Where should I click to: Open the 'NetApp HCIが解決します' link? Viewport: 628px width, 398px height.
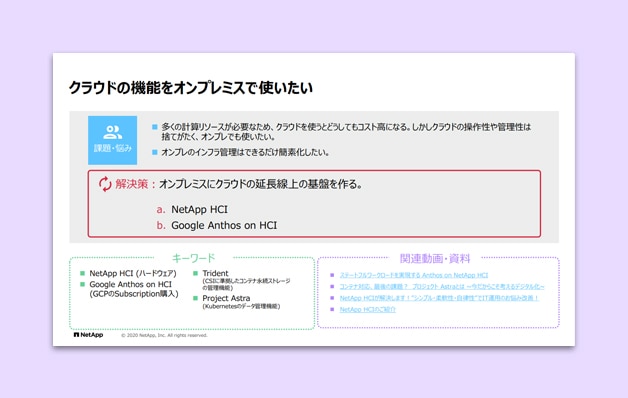click(439, 298)
